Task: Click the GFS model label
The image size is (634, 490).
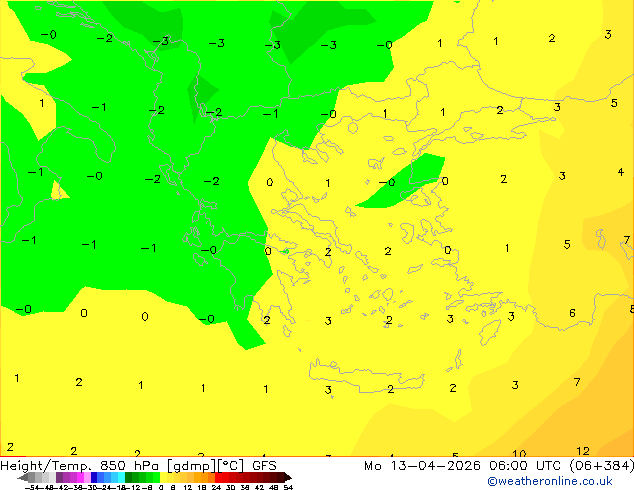Action: [264, 466]
